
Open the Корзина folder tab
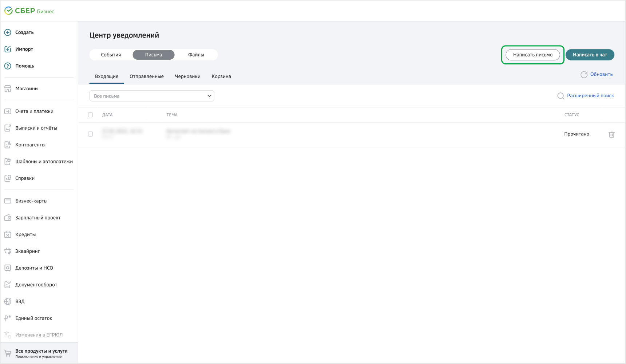click(x=221, y=76)
